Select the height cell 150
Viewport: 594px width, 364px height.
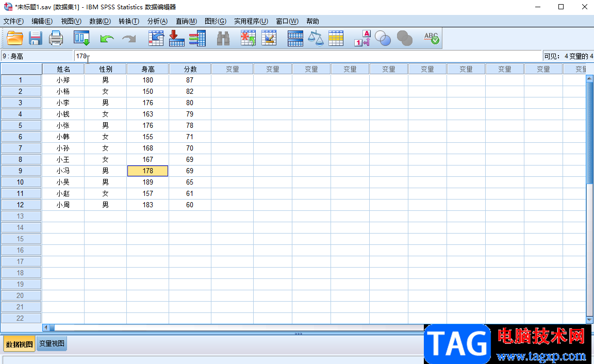coord(148,91)
